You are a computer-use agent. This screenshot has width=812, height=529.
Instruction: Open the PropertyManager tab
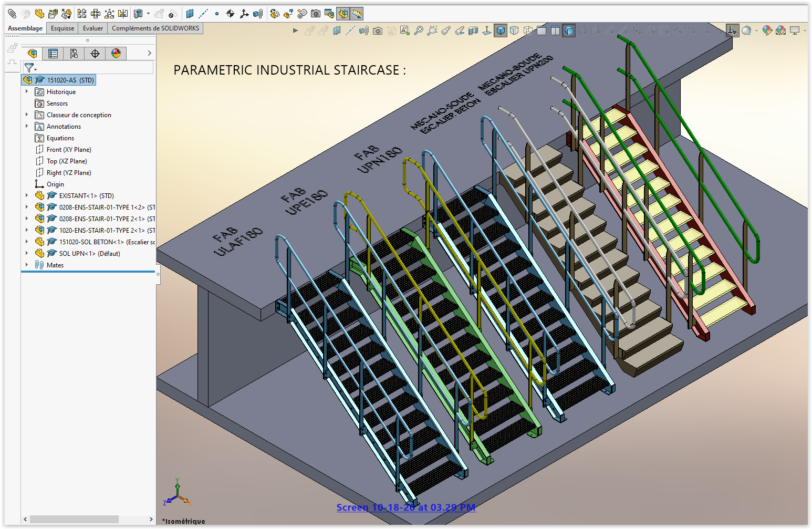[x=53, y=53]
